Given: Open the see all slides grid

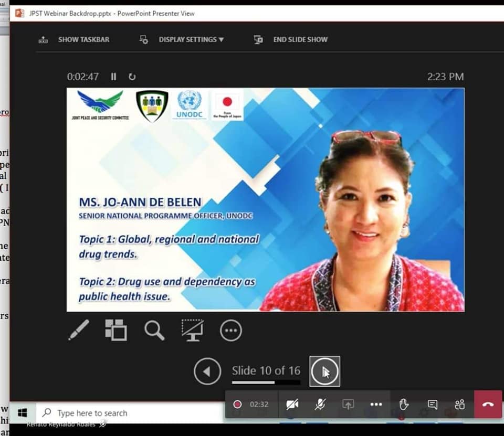Looking at the screenshot, I should [116, 330].
